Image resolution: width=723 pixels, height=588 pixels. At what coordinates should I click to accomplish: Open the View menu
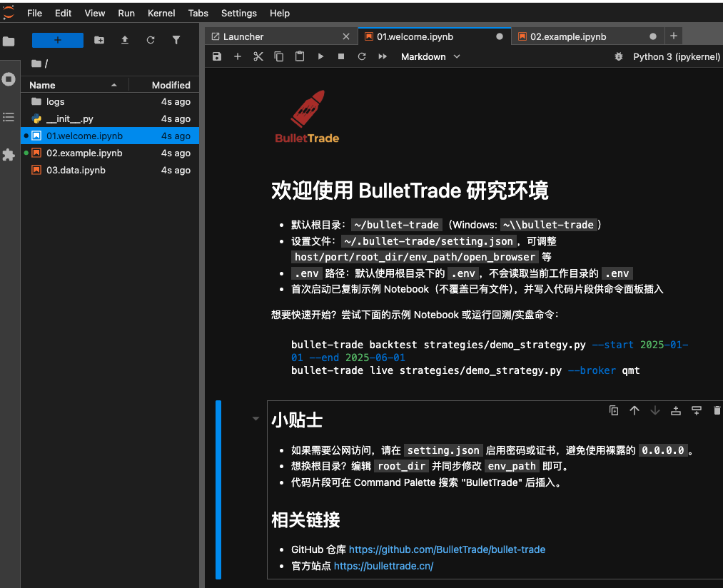pos(94,13)
